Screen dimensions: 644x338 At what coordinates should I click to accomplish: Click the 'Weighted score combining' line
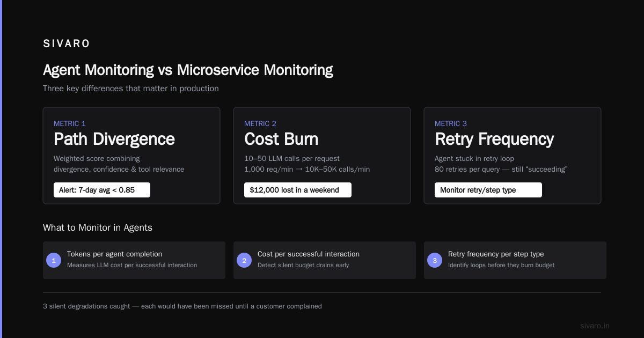pos(97,159)
